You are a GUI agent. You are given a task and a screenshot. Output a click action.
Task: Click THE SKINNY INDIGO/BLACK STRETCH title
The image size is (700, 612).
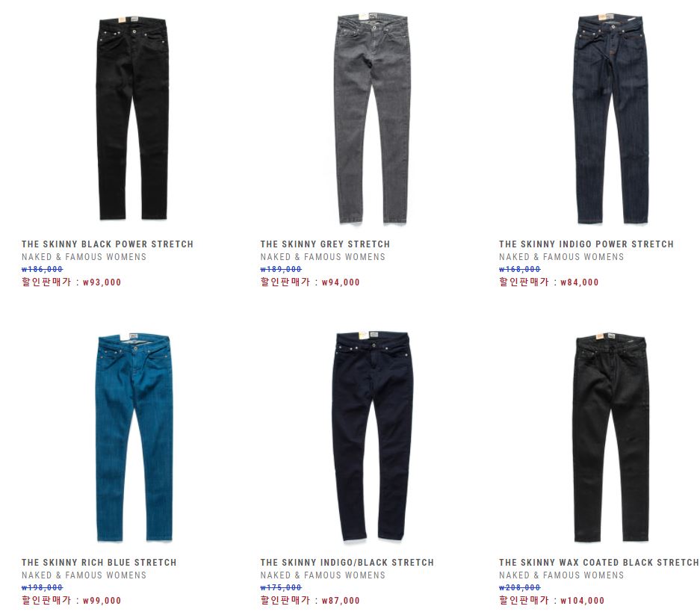coord(347,563)
